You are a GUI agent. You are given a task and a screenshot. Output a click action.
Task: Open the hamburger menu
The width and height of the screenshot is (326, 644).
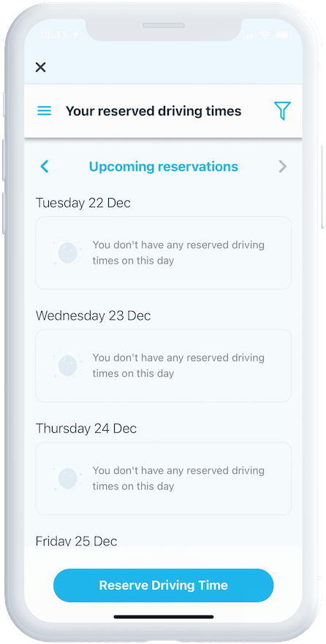tap(45, 111)
